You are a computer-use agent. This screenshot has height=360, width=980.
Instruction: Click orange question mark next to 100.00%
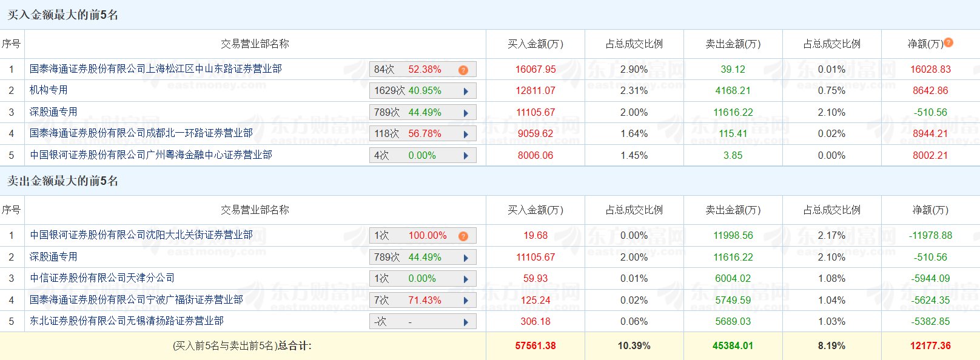coord(463,236)
